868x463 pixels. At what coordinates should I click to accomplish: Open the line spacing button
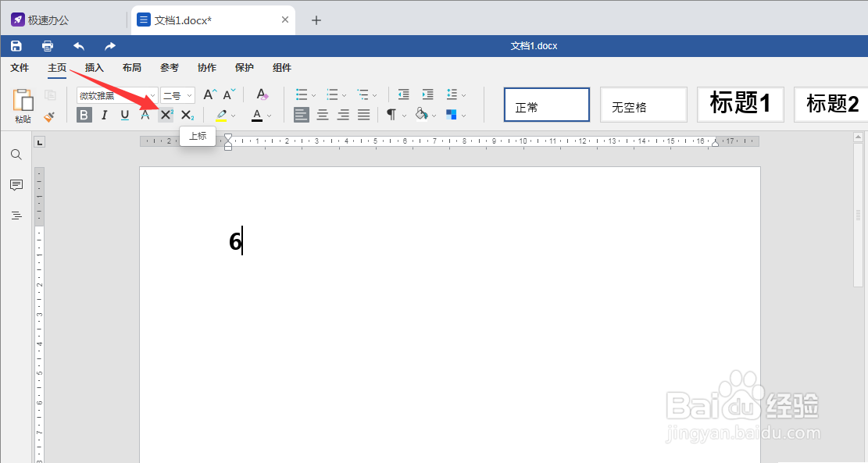(x=452, y=94)
